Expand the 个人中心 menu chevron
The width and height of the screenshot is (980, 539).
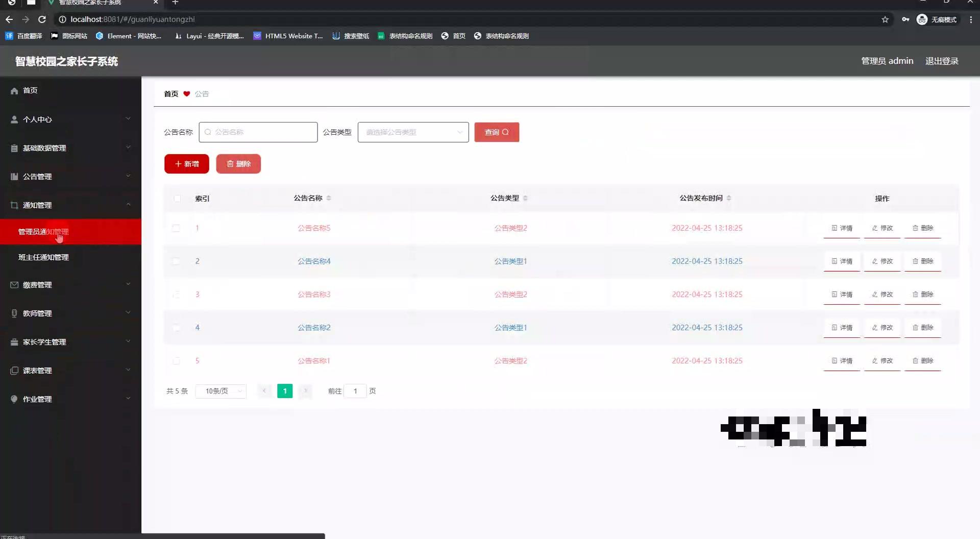128,119
